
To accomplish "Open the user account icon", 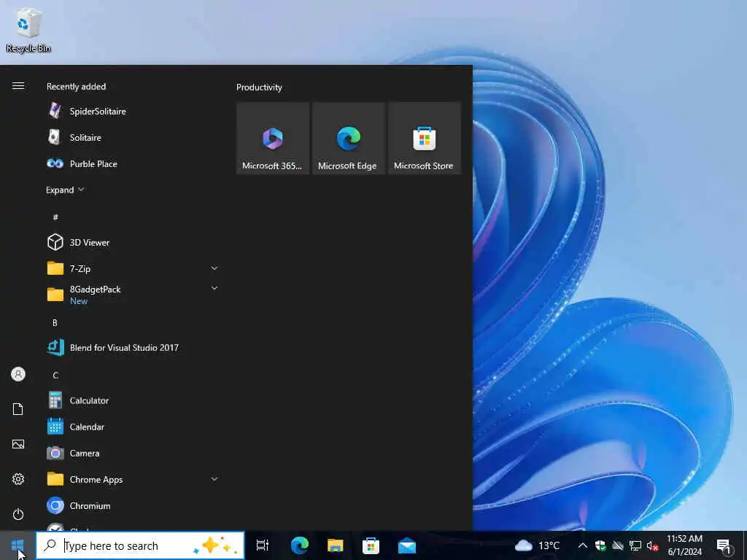I will click(18, 374).
